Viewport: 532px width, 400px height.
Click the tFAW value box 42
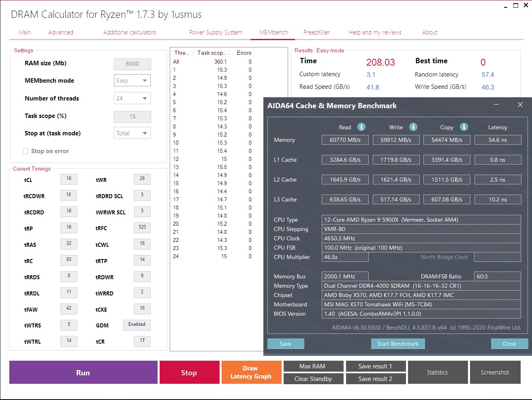[x=69, y=309]
